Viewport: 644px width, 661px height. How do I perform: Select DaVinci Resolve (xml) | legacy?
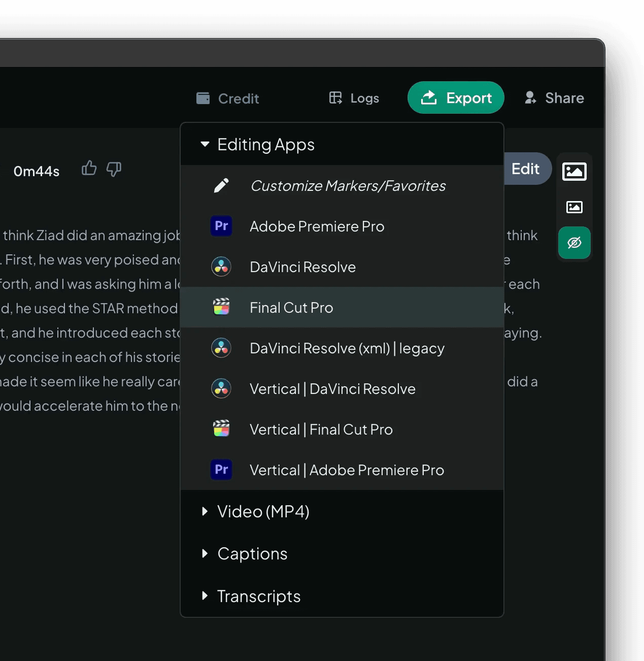coord(342,348)
